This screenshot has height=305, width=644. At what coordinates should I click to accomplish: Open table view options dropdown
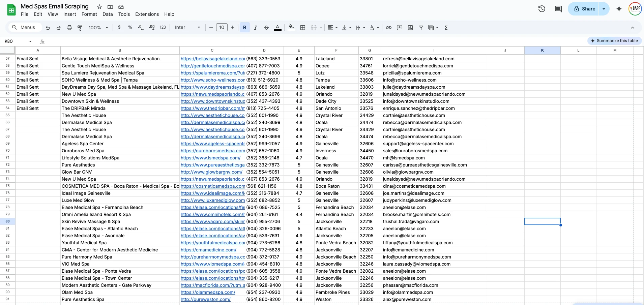(x=433, y=28)
